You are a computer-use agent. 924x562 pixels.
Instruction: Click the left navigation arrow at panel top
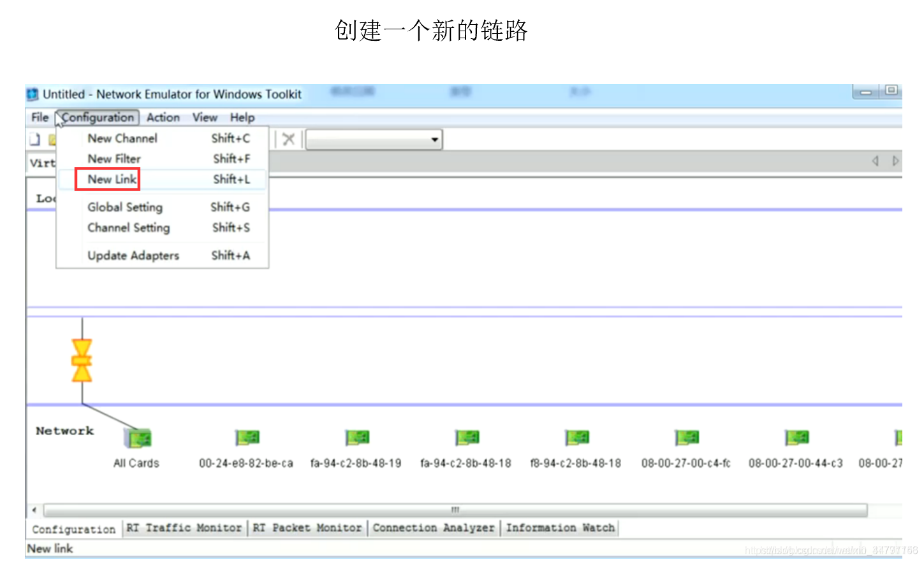coord(876,161)
